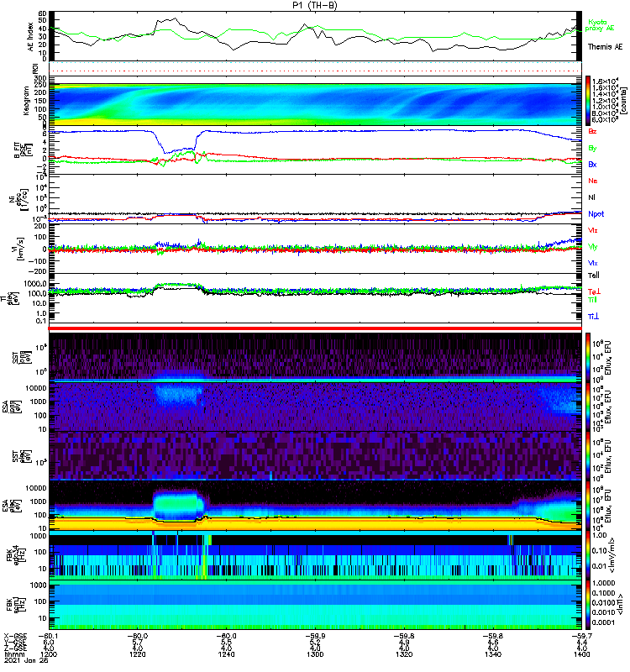
Task: Click the "X-GSE" ephemeris row label
Action: 15,636
